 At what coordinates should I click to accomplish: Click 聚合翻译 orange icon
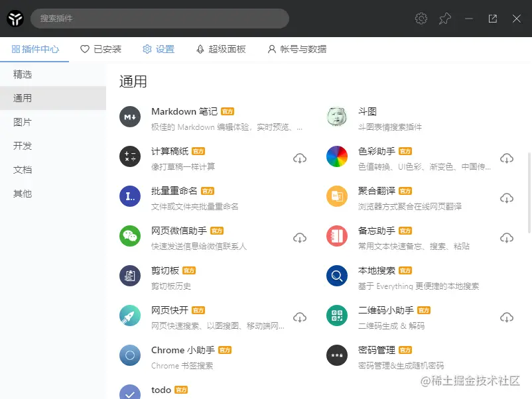pyautogui.click(x=337, y=196)
